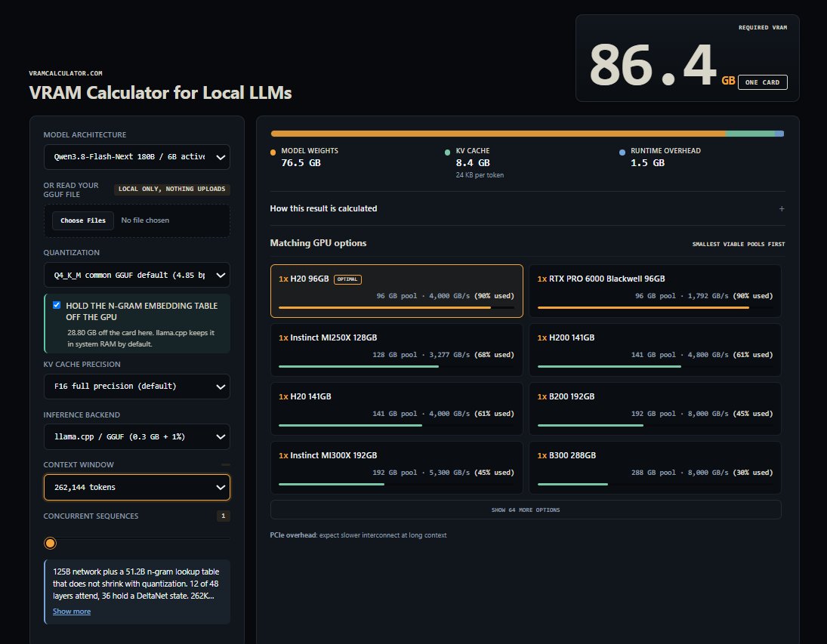Click the No file chosen text
Screen dimensions: 827x644
click(145, 220)
